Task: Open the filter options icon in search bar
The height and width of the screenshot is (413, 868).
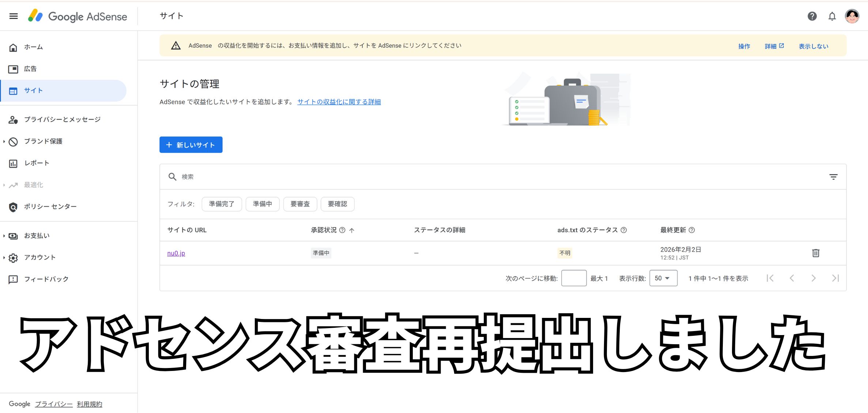Action: [x=834, y=177]
